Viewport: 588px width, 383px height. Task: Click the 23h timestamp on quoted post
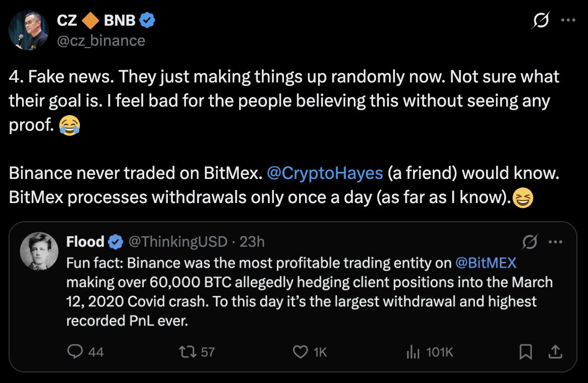[x=252, y=242]
